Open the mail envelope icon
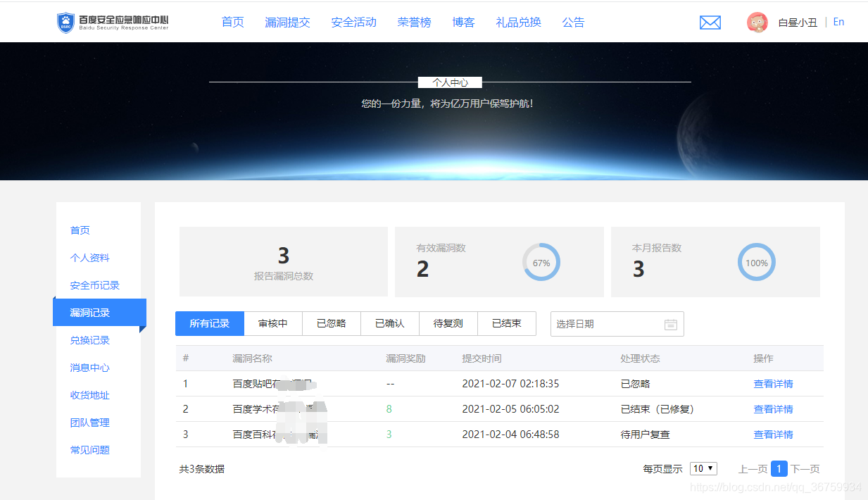The image size is (868, 500). click(710, 23)
